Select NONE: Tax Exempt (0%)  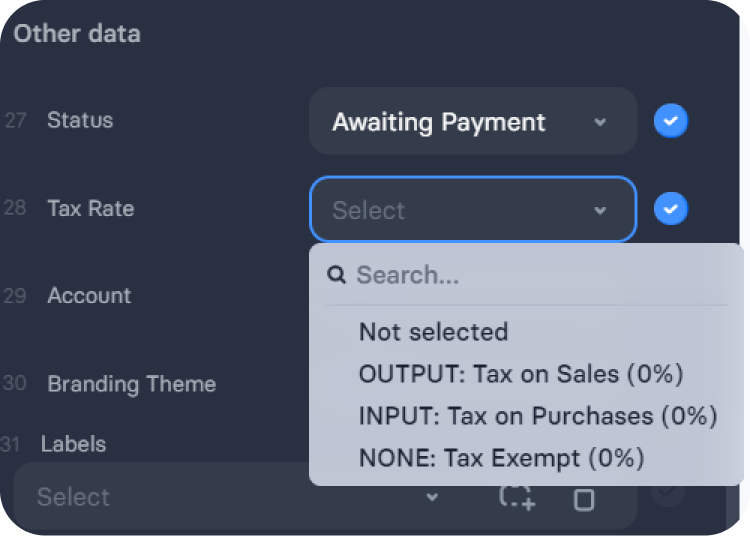[x=501, y=458]
